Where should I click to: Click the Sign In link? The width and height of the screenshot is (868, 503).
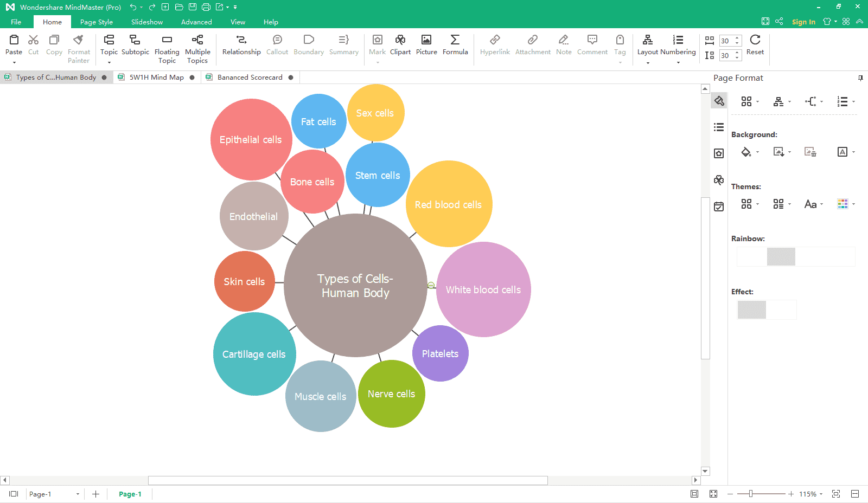(x=803, y=22)
